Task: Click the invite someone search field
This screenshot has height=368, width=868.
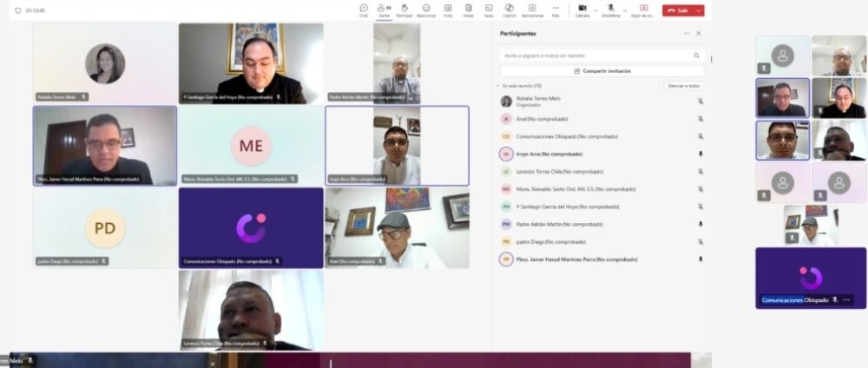Action: coord(602,56)
